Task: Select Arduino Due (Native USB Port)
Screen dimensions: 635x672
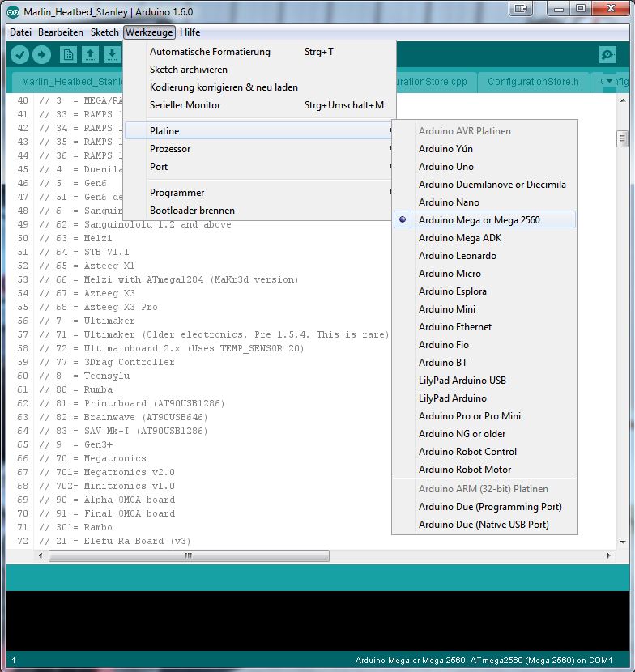Action: [x=484, y=525]
